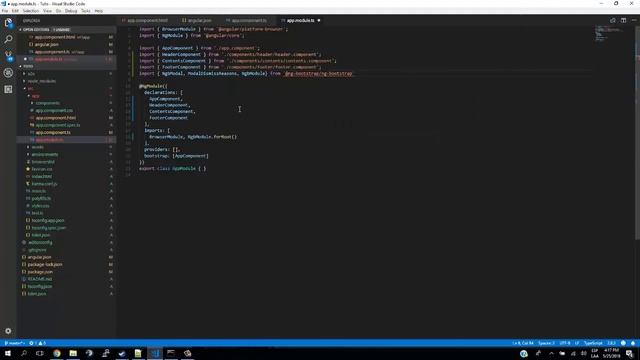This screenshot has height=360, width=640.
Task: Open the File menu
Action: tap(5, 11)
